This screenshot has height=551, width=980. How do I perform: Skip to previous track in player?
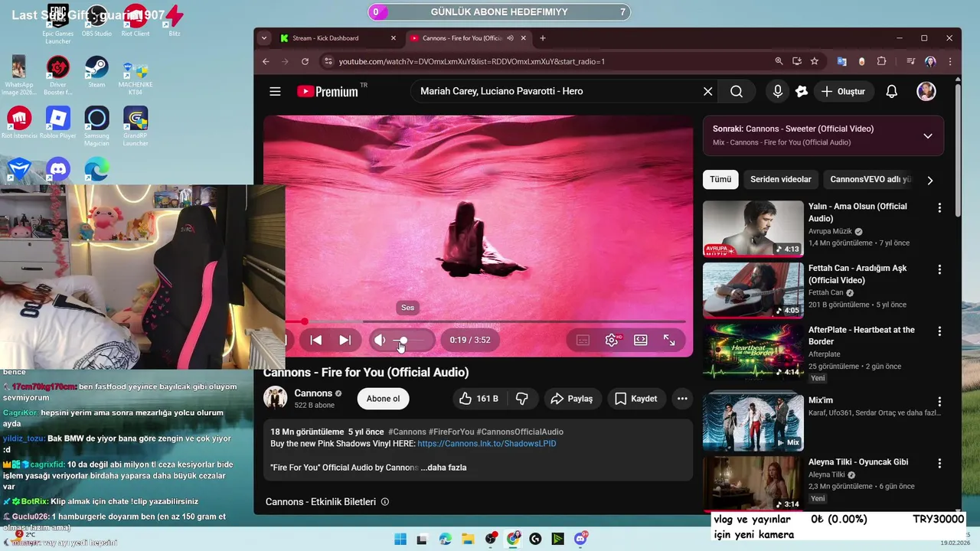click(x=315, y=340)
